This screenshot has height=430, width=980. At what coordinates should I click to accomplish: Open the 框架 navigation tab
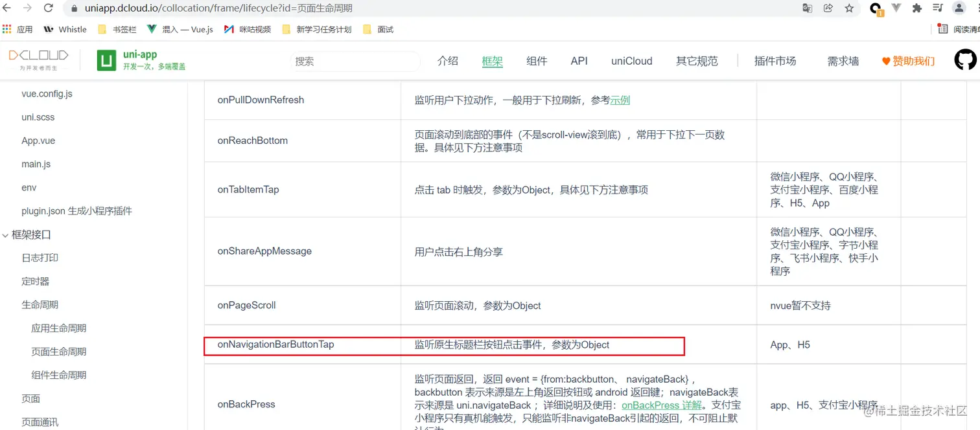(493, 61)
